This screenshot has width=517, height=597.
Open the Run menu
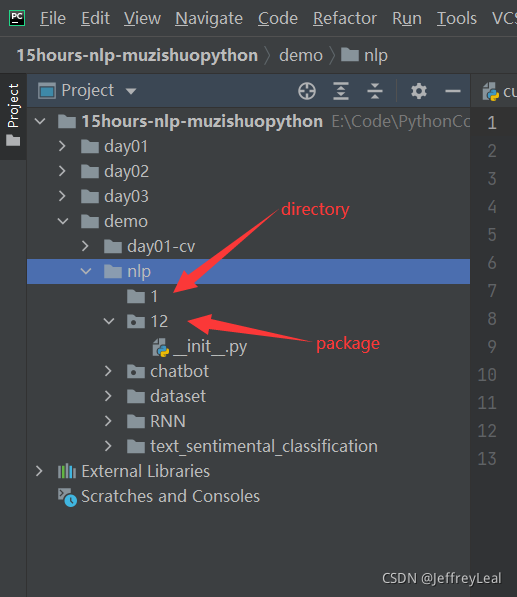tap(407, 18)
